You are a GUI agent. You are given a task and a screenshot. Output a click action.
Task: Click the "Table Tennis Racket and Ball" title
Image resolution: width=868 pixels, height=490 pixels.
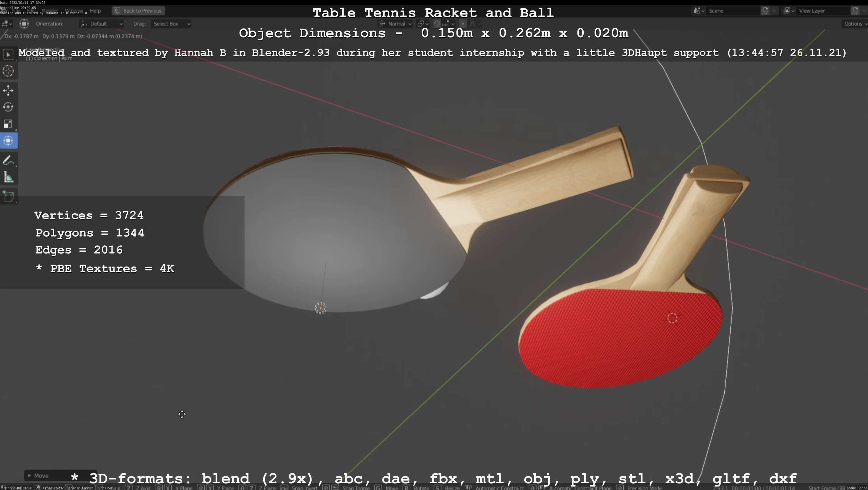(x=433, y=13)
